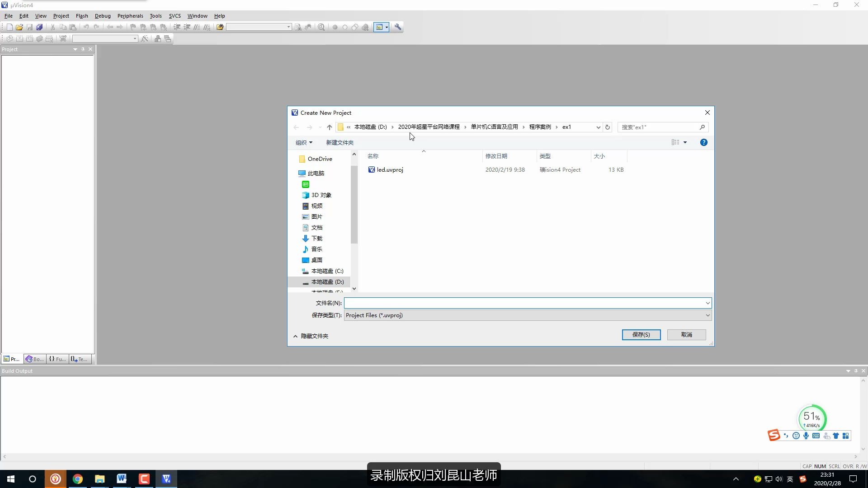Click the Manage Multi-Project Workspace icon
The image size is (868, 488).
(168, 38)
